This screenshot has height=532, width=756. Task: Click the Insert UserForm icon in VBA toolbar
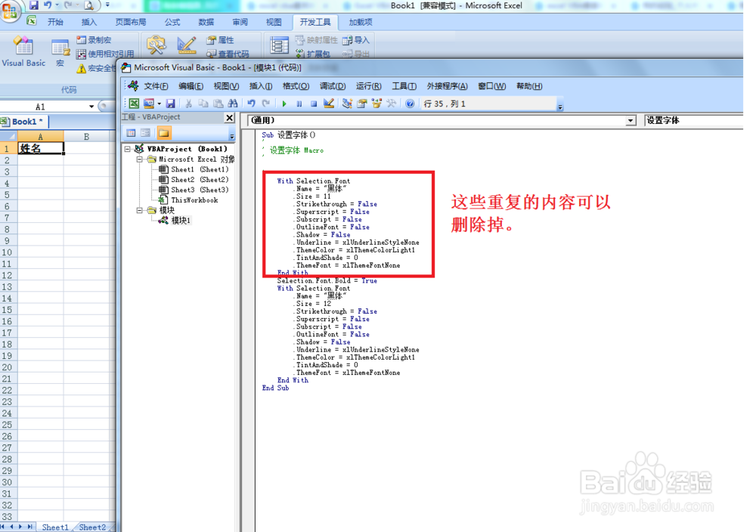pos(148,104)
